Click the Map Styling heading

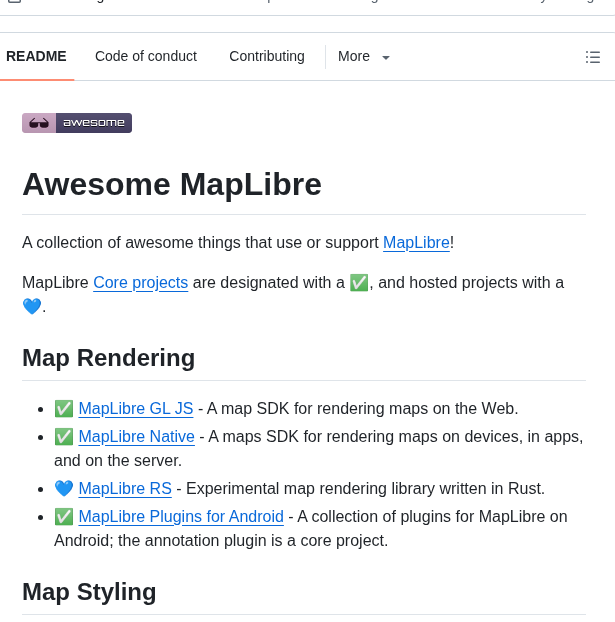89,592
